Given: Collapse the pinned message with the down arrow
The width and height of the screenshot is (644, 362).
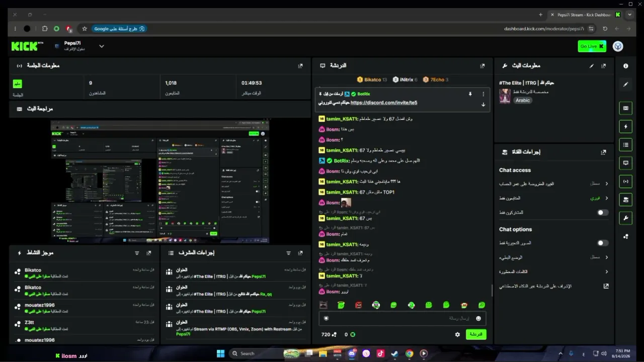Looking at the screenshot, I should [x=483, y=105].
